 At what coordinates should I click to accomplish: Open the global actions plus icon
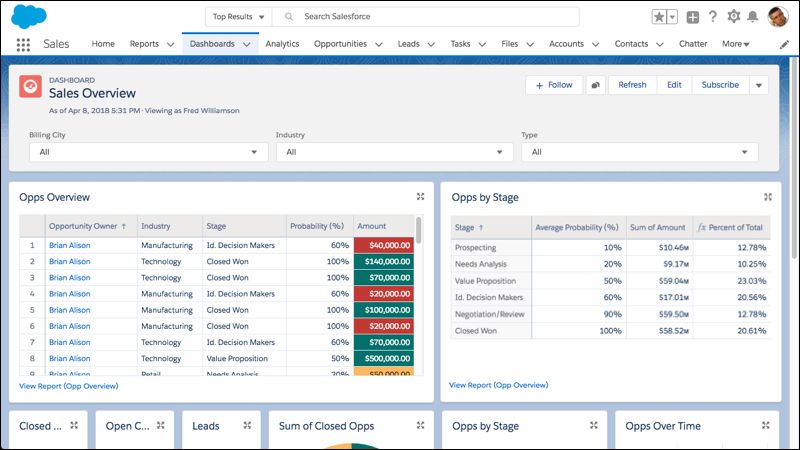point(692,17)
